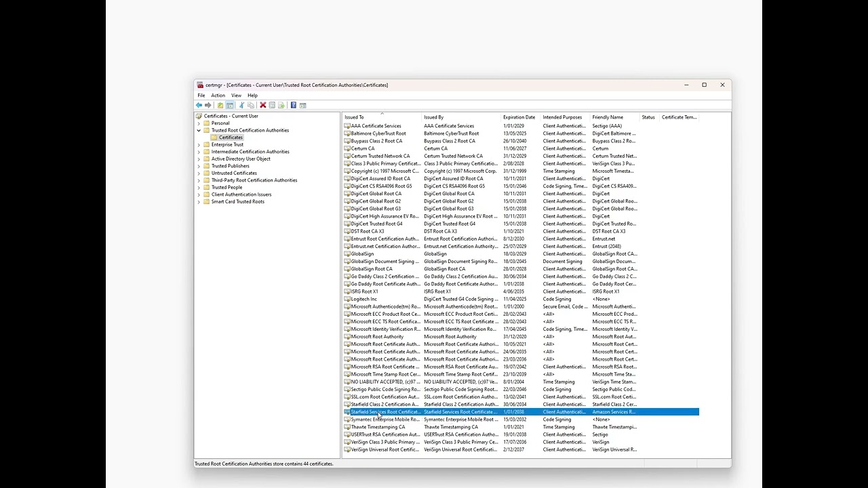Select Entrust Root Certification Authority row
Screen dimensions: 868x488
521,239
